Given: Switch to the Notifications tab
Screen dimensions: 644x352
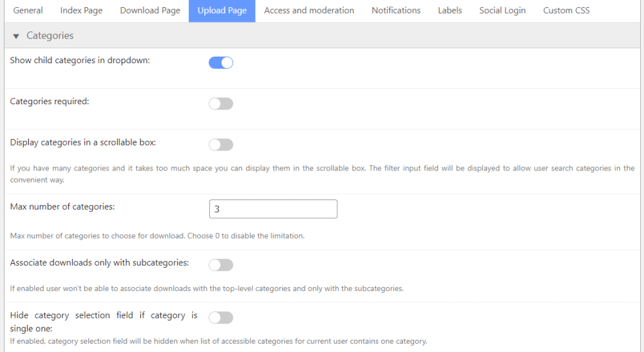Looking at the screenshot, I should tap(396, 10).
